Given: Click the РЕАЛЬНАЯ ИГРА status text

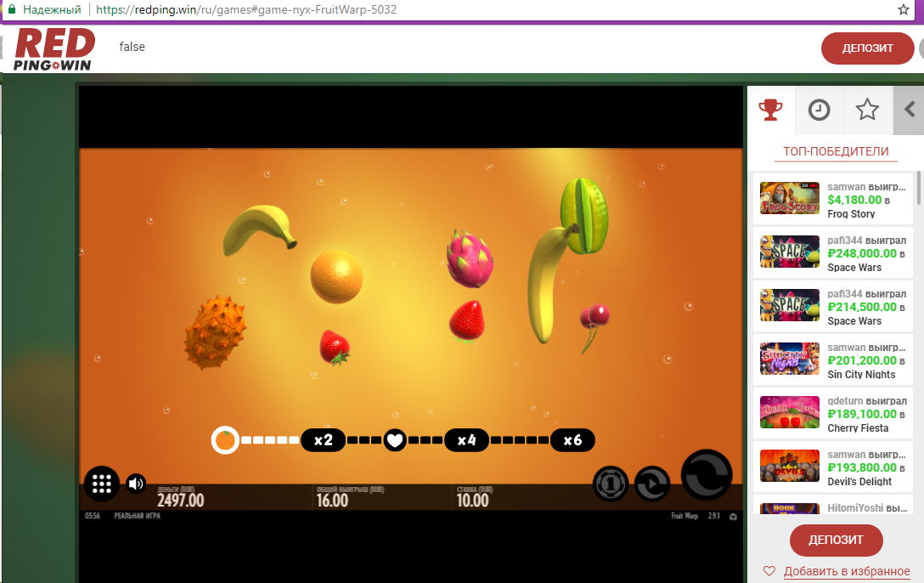Looking at the screenshot, I should pos(138,516).
